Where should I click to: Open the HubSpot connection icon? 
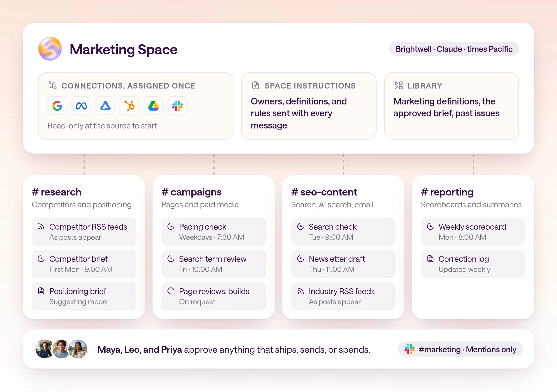129,106
